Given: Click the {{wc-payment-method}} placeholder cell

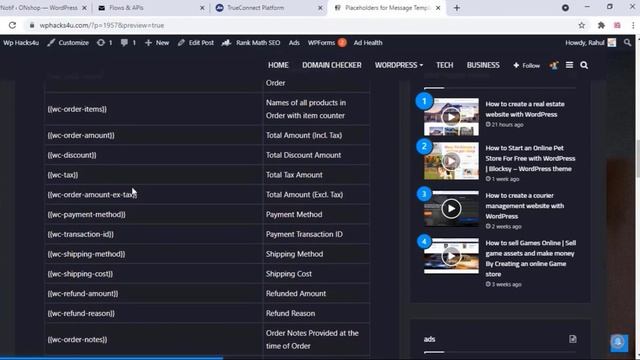Looking at the screenshot, I should (153, 214).
